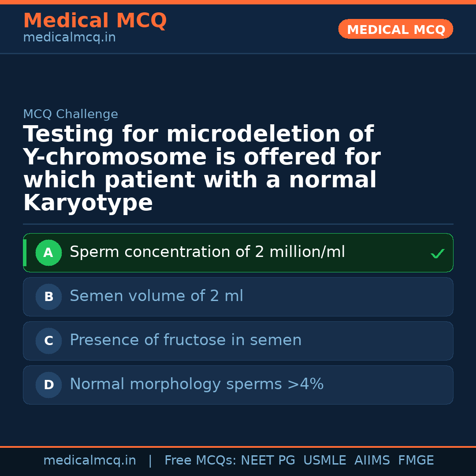Click the Y-chromosome question heading text
The height and width of the screenshot is (476, 476).
coord(201,169)
